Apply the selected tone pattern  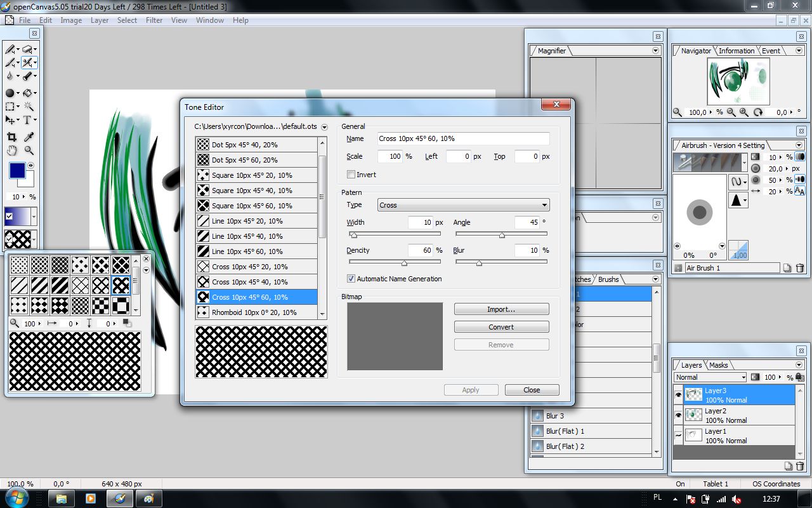(x=471, y=389)
